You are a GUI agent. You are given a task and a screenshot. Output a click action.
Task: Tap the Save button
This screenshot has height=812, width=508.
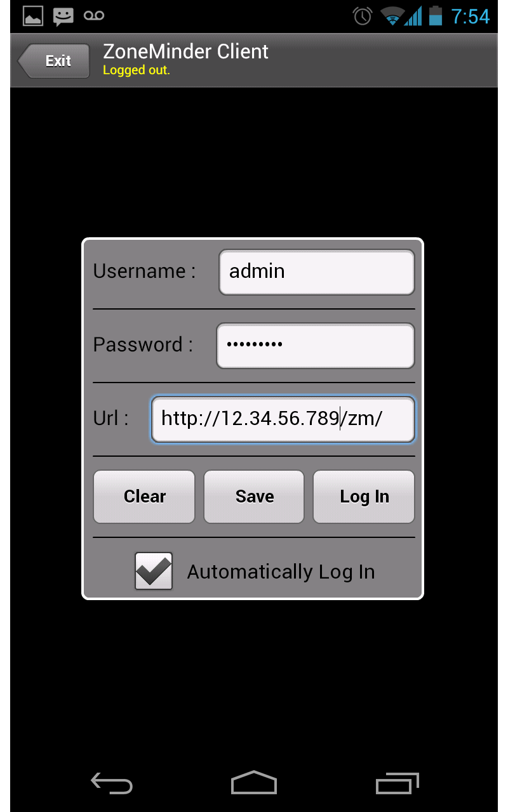pos(254,497)
